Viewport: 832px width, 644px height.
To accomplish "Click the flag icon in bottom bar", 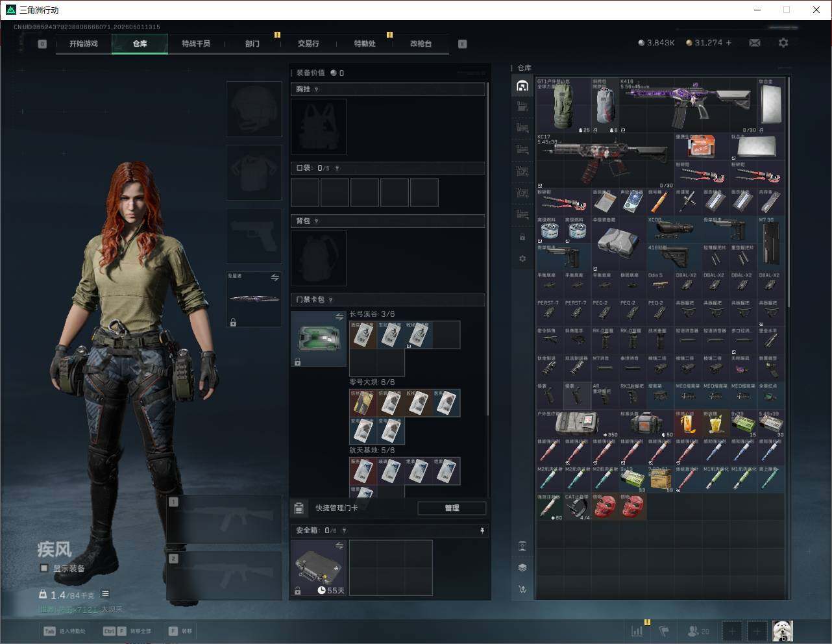I will coord(663,630).
